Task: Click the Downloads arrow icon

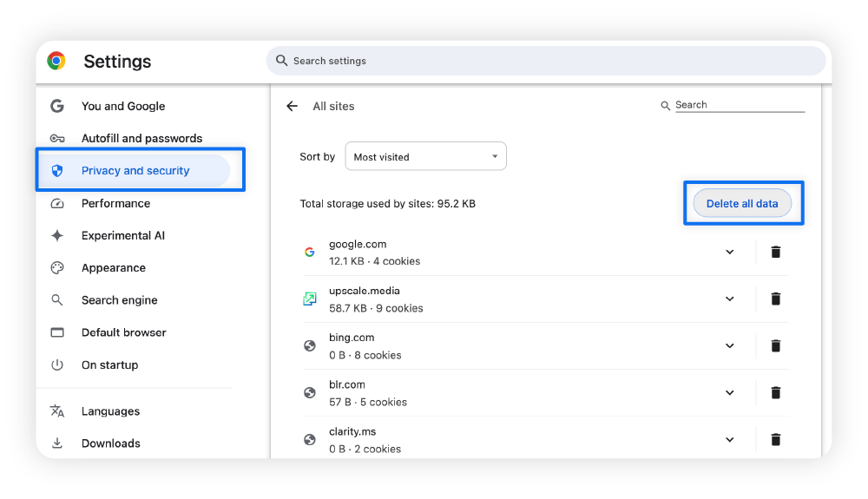Action: click(57, 443)
